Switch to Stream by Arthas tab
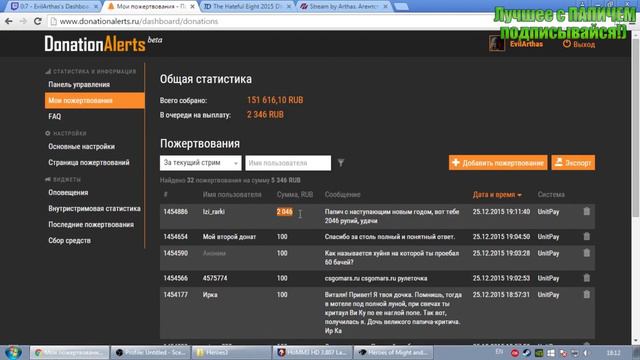Image resolution: width=640 pixels, height=360 pixels. (x=344, y=7)
